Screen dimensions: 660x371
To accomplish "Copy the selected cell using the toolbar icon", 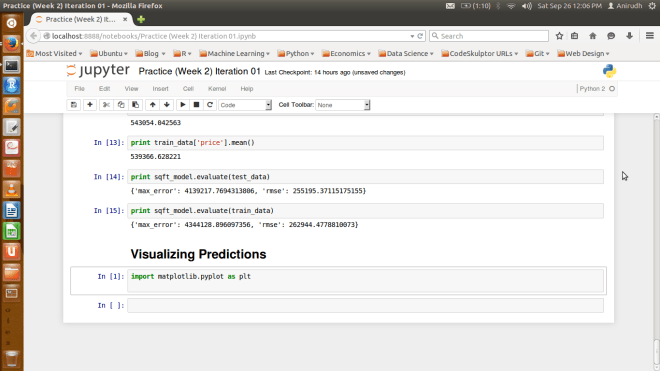I will click(121, 105).
